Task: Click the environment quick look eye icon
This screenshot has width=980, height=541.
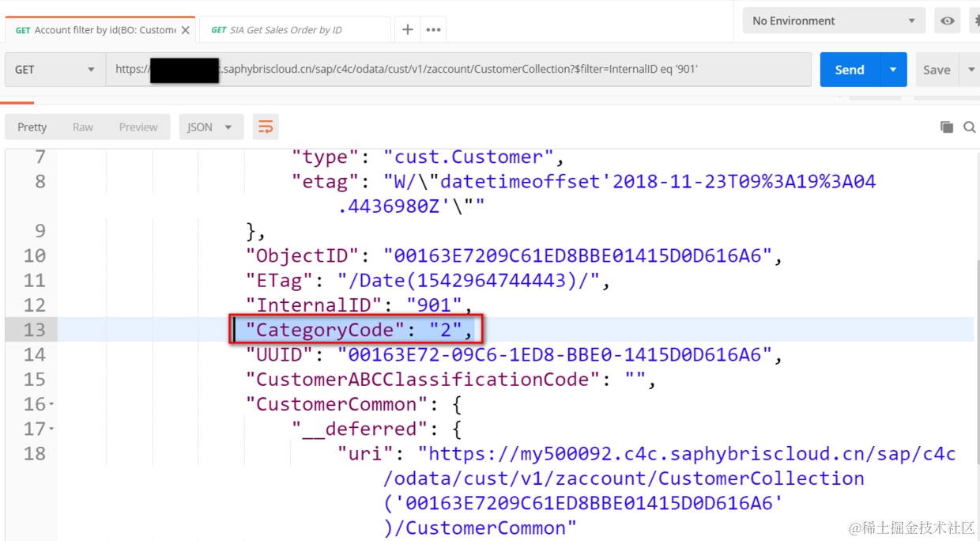Action: click(x=947, y=21)
